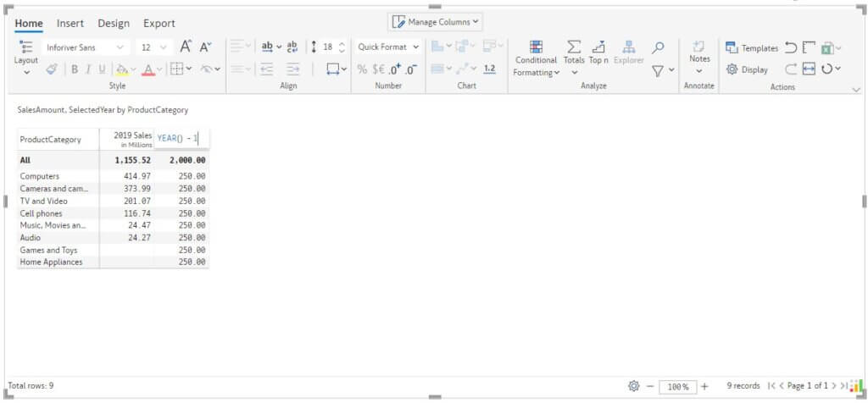Click the undo arrow in Actions
Screen dimensions: 868x403
[790, 47]
